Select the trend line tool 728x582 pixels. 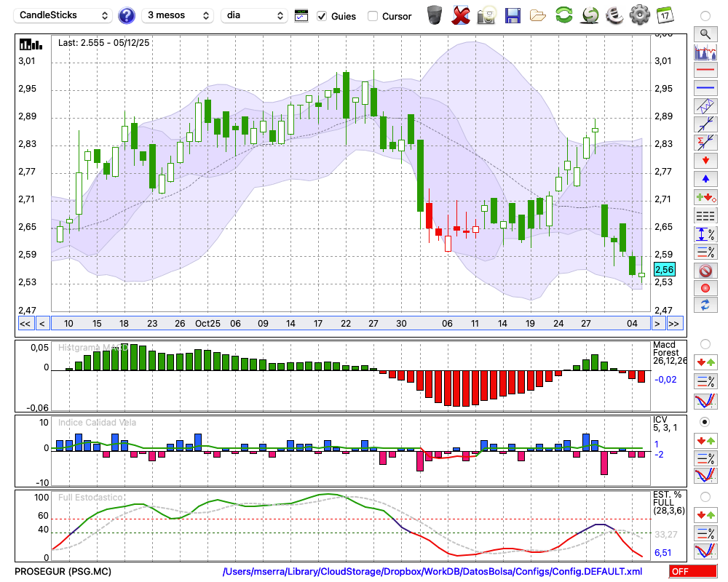click(705, 124)
